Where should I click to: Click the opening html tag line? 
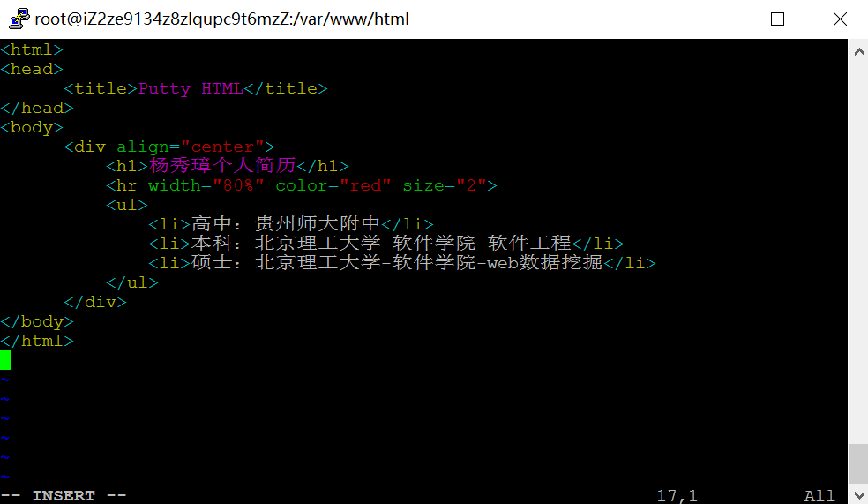[32, 49]
